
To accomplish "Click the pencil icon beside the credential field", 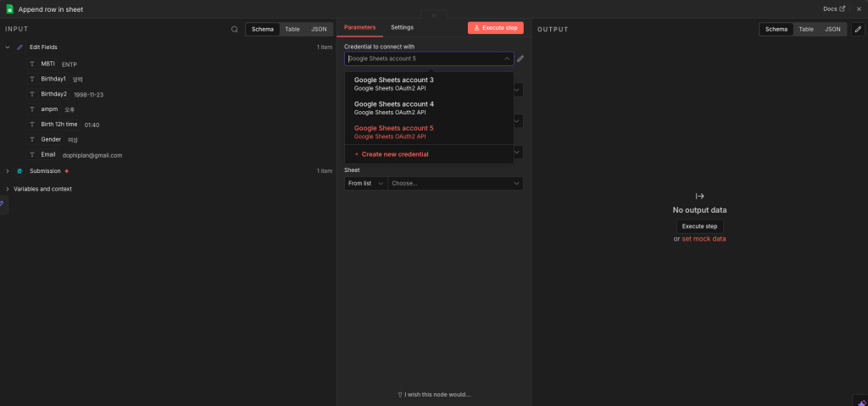I will coord(520,59).
